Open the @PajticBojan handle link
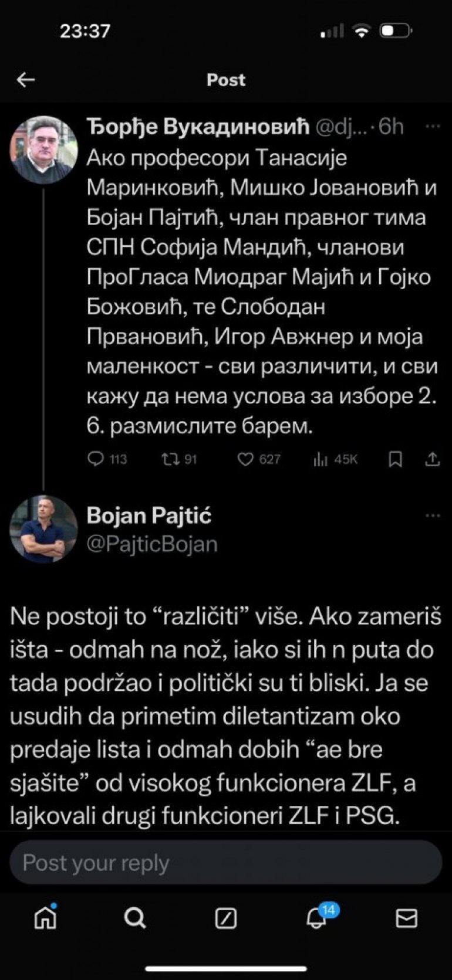 point(152,544)
